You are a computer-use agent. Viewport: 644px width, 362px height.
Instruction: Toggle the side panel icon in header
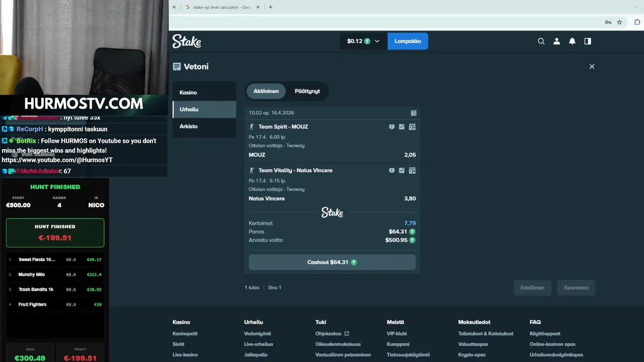[588, 41]
